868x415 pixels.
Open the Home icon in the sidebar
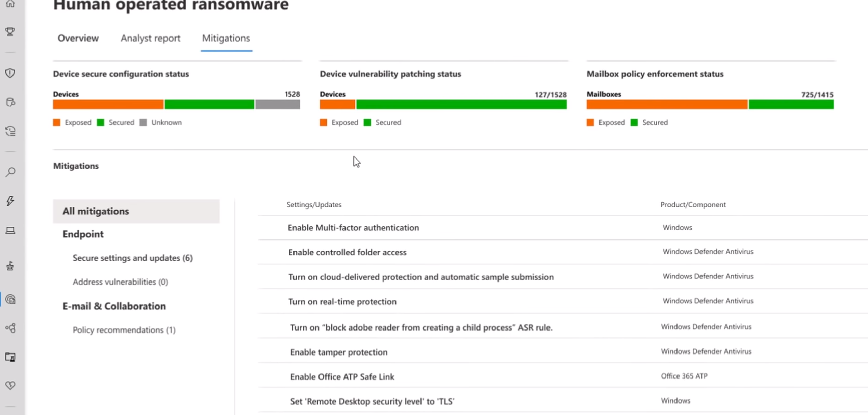(x=10, y=4)
